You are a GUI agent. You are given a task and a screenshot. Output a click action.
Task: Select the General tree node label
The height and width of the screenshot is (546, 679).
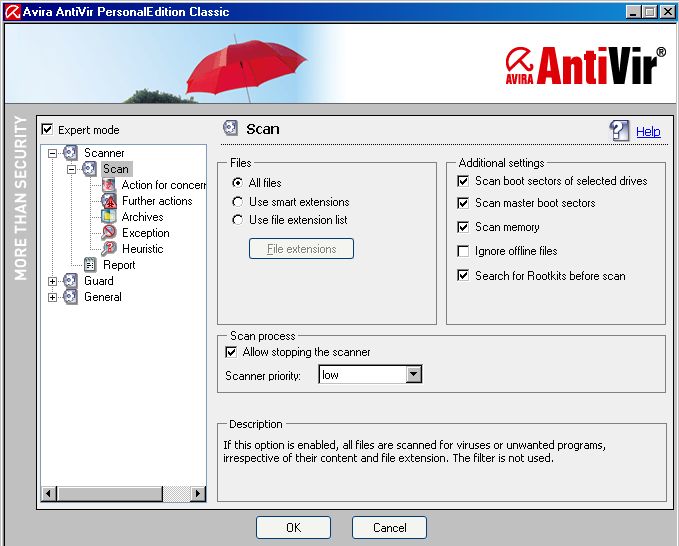coord(103,297)
